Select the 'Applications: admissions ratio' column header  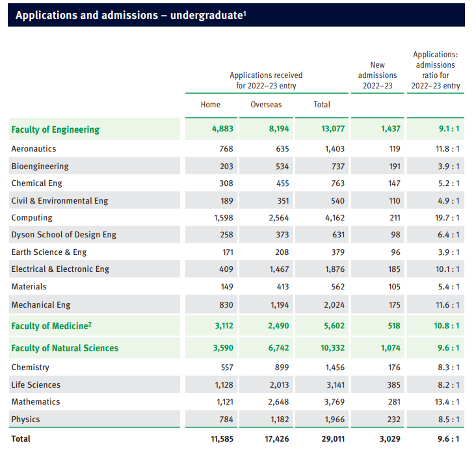click(x=435, y=70)
